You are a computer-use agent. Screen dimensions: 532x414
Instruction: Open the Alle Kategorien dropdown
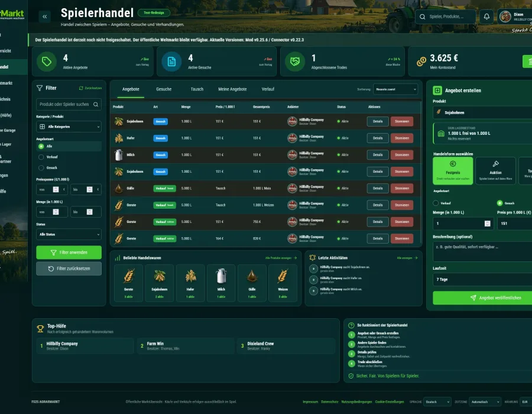coord(69,127)
